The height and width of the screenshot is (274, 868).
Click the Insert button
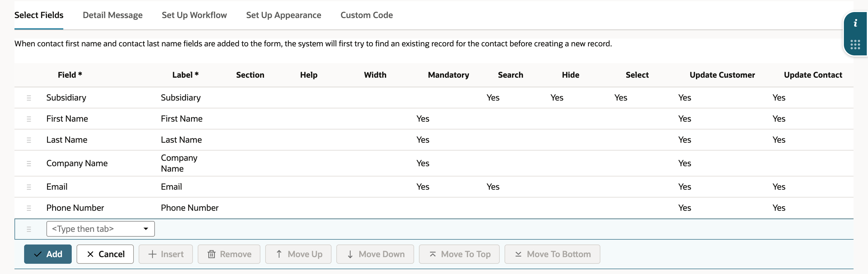click(165, 254)
